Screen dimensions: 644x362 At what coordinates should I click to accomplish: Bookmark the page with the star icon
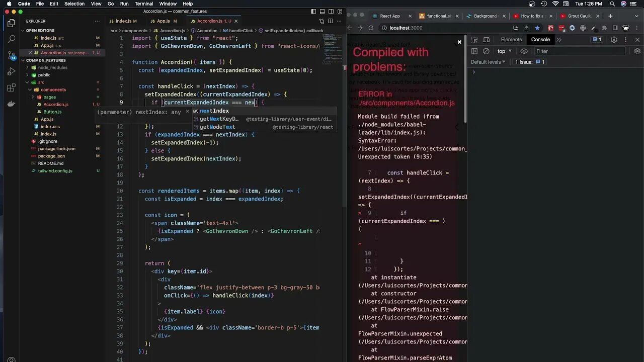[537, 28]
